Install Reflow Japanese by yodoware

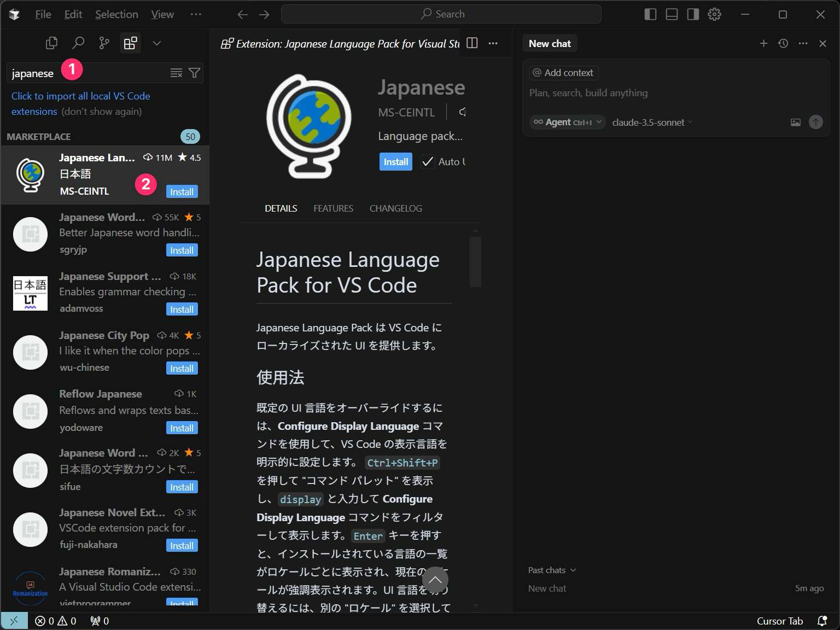click(182, 428)
